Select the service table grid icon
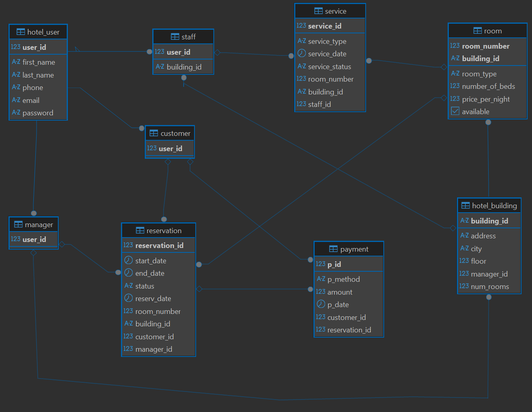Screen dimensions: 532x412 pyautogui.click(x=318, y=11)
